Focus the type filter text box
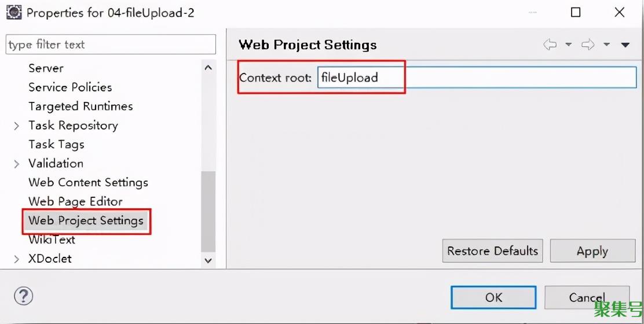The image size is (644, 324). [111, 45]
